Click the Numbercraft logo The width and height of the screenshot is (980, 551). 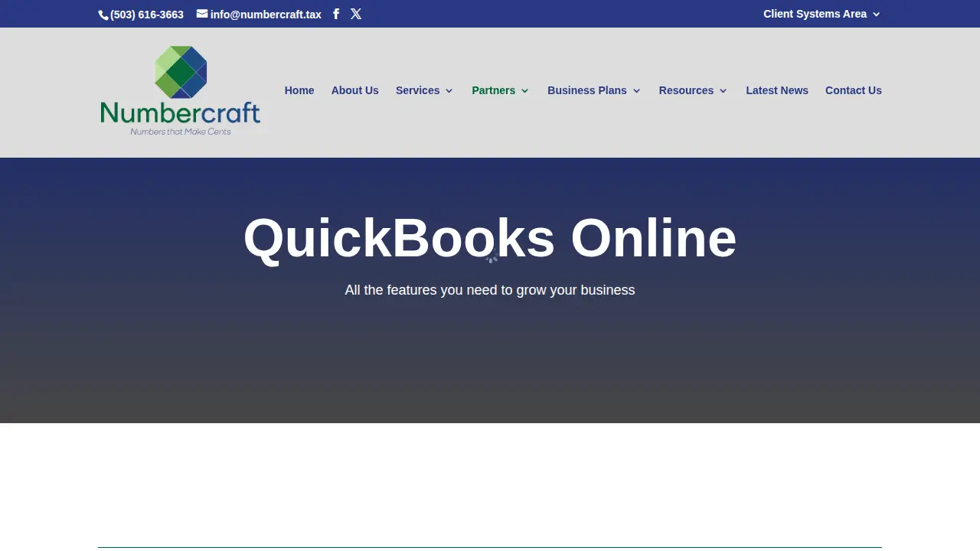pyautogui.click(x=181, y=90)
